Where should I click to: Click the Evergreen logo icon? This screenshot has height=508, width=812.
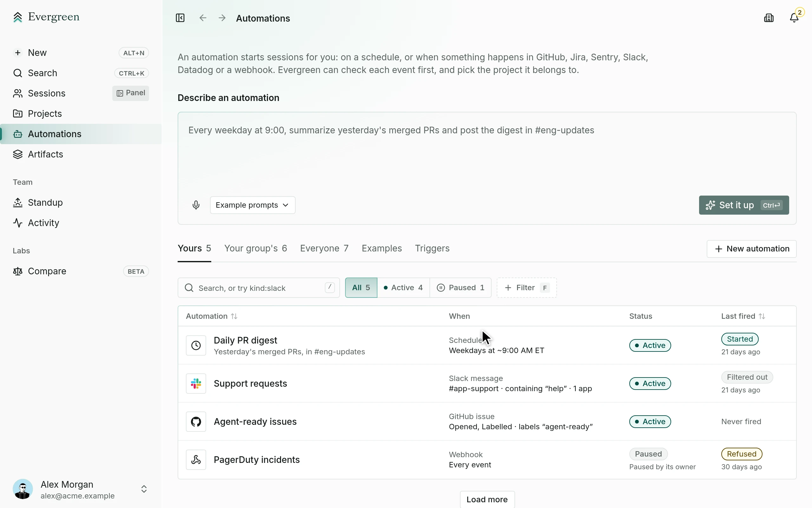point(18,17)
